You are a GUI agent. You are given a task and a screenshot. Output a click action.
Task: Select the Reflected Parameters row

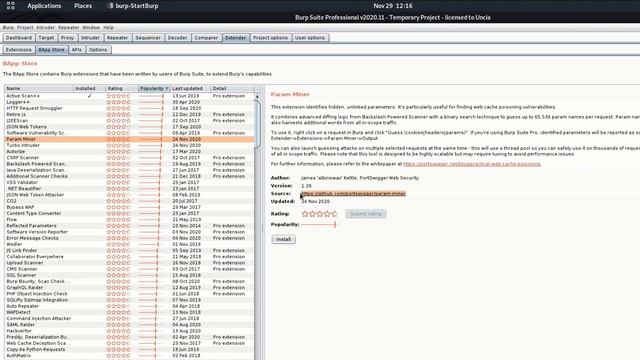coord(129,226)
